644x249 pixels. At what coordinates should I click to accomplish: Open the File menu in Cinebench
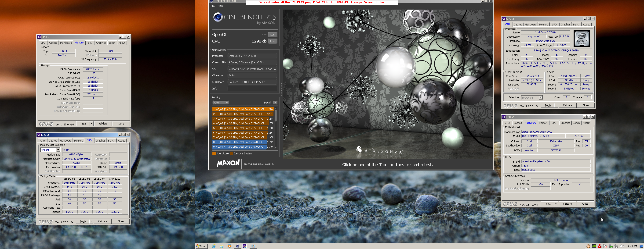coord(212,6)
